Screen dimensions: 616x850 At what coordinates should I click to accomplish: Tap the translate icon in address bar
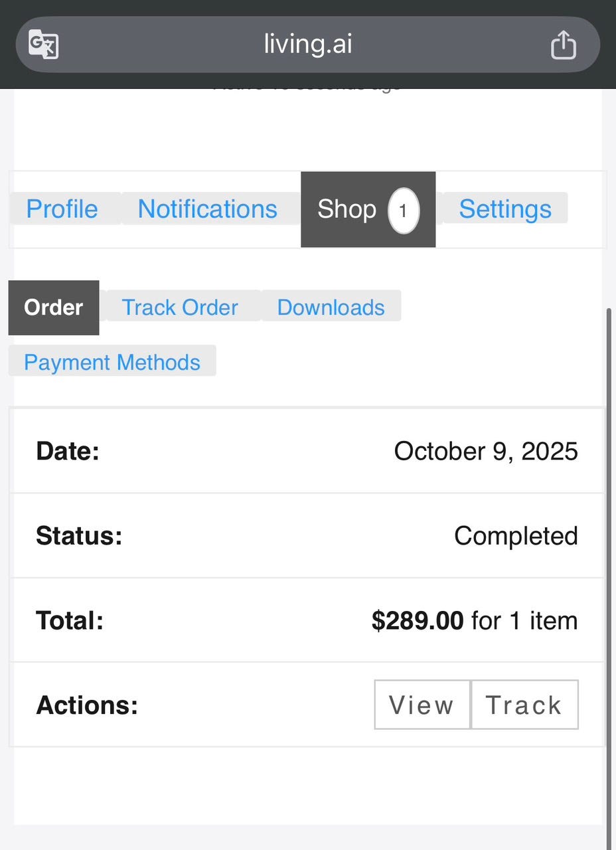point(44,45)
